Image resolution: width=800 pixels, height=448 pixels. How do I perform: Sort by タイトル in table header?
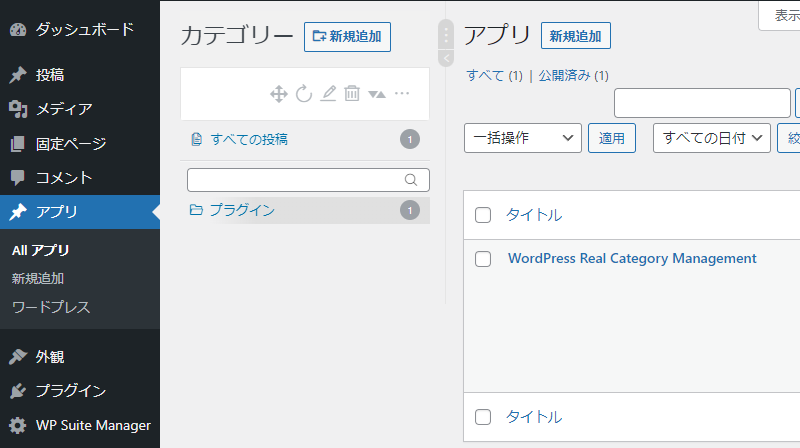point(534,215)
